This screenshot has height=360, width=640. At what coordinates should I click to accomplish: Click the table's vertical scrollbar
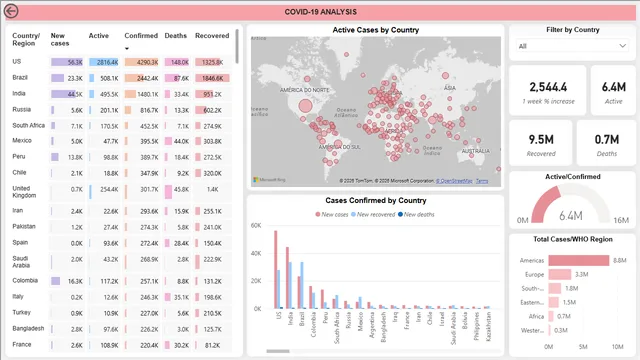[x=237, y=47]
